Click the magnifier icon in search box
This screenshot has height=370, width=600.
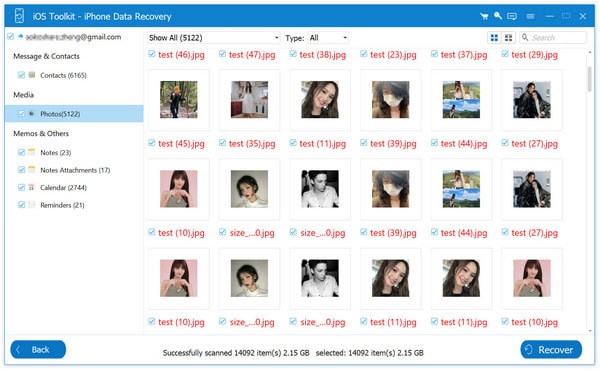[x=525, y=37]
